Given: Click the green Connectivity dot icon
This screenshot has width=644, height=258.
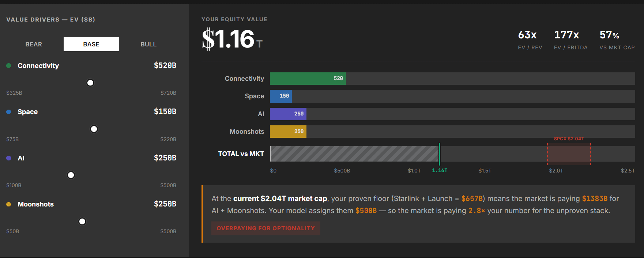Looking at the screenshot, I should click(x=9, y=66).
